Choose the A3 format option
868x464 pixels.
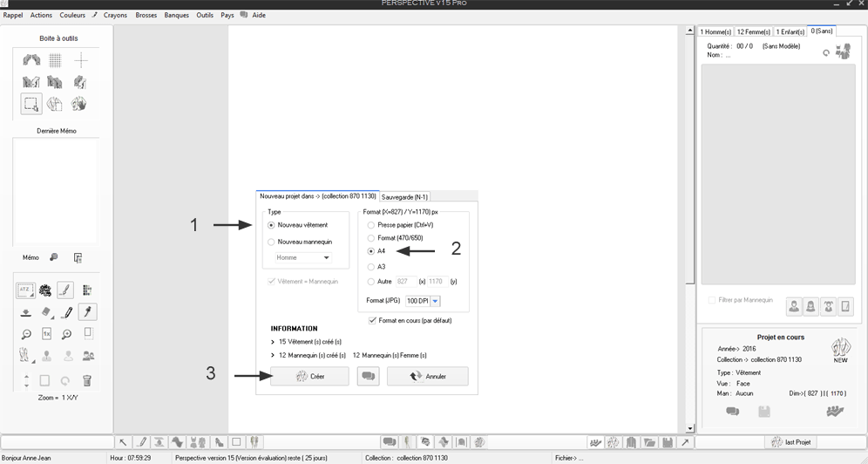(371, 267)
